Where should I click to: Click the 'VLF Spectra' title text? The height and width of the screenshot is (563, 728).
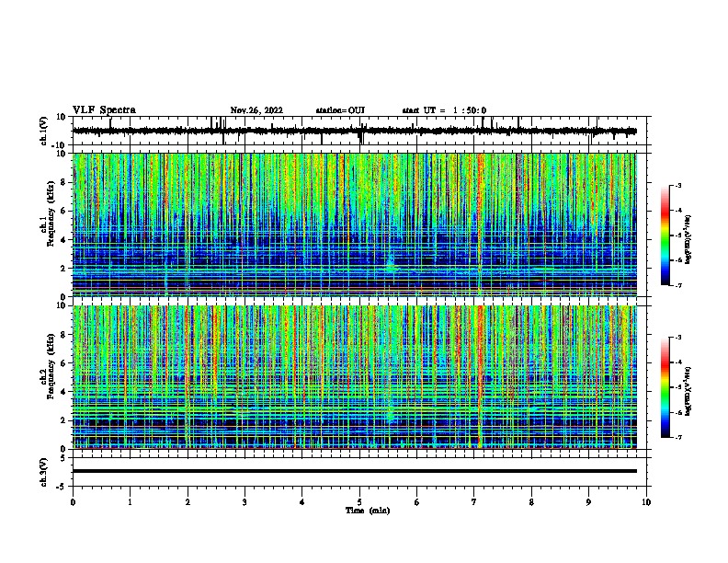coord(104,110)
